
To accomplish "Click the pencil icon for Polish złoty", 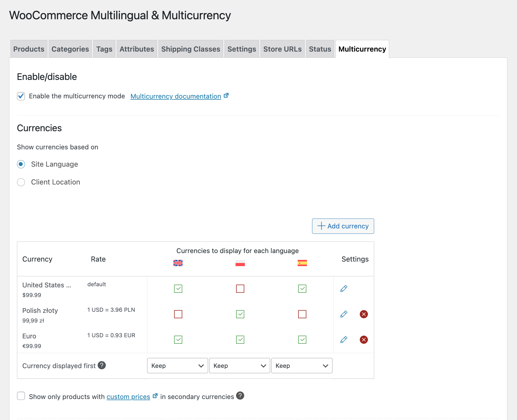I will click(344, 314).
